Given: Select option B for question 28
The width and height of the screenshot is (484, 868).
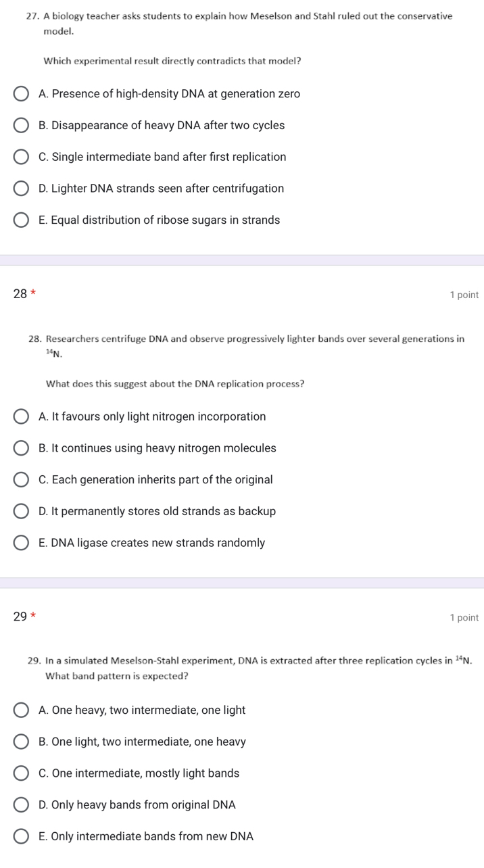Looking at the screenshot, I should pyautogui.click(x=21, y=448).
